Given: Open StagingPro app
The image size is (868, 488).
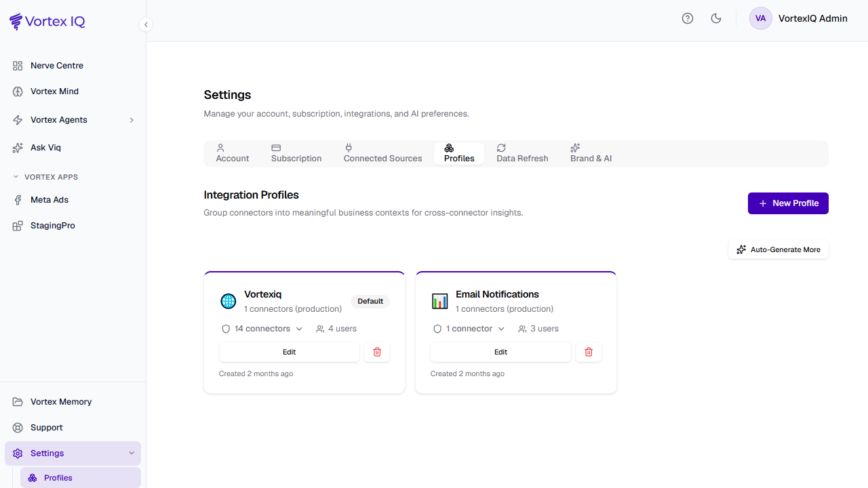Looking at the screenshot, I should point(73,226).
